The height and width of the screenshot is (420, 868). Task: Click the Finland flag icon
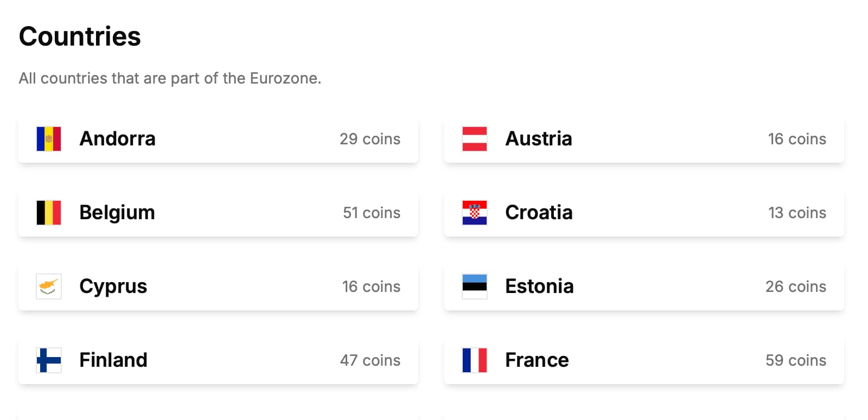tap(48, 360)
